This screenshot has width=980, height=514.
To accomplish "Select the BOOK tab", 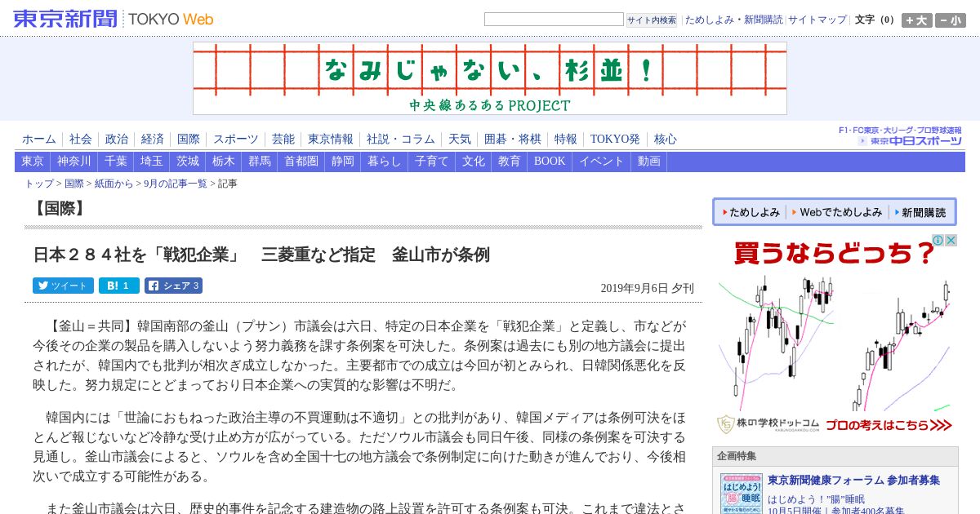I will 550,162.
